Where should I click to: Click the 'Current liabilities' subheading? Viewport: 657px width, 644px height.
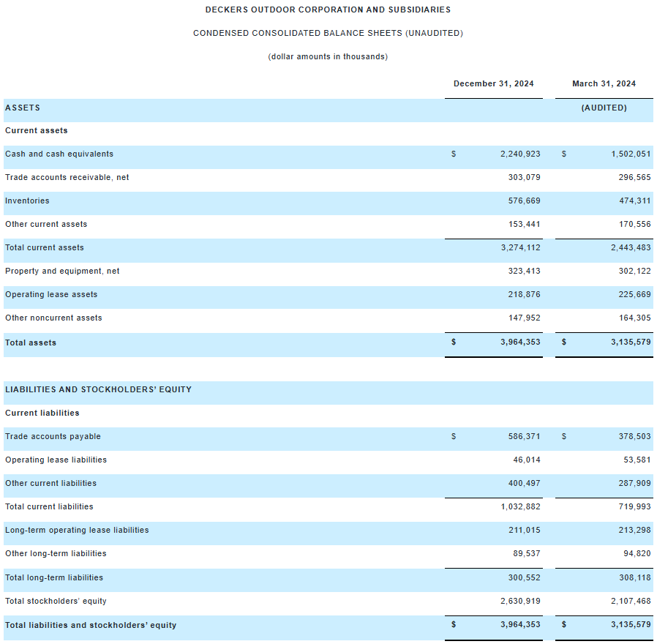click(x=42, y=413)
